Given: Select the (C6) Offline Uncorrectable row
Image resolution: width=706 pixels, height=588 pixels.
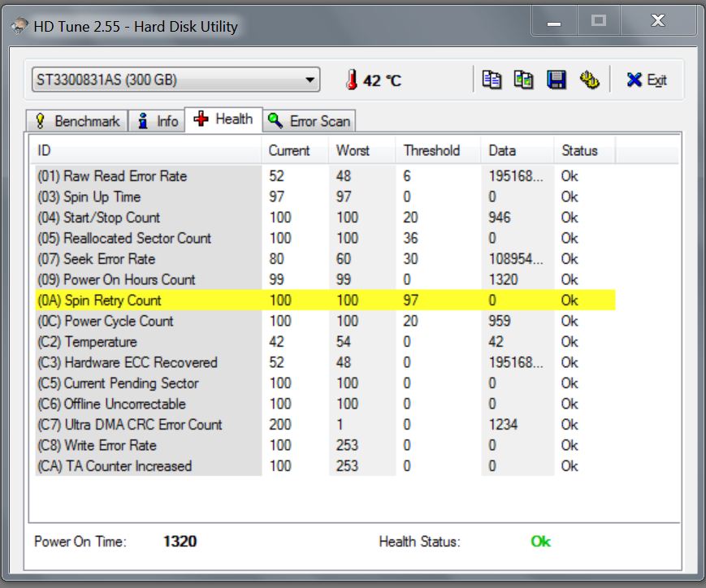Looking at the screenshot, I should click(325, 404).
